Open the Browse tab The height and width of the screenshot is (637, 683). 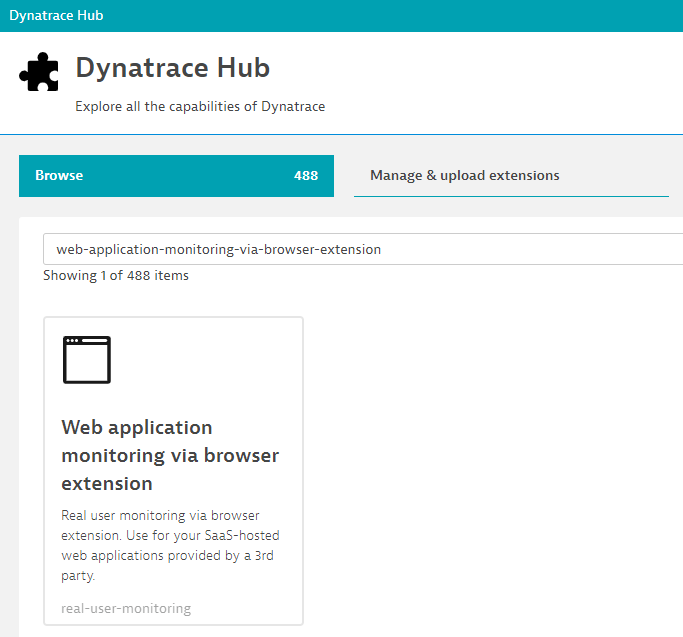coord(176,176)
